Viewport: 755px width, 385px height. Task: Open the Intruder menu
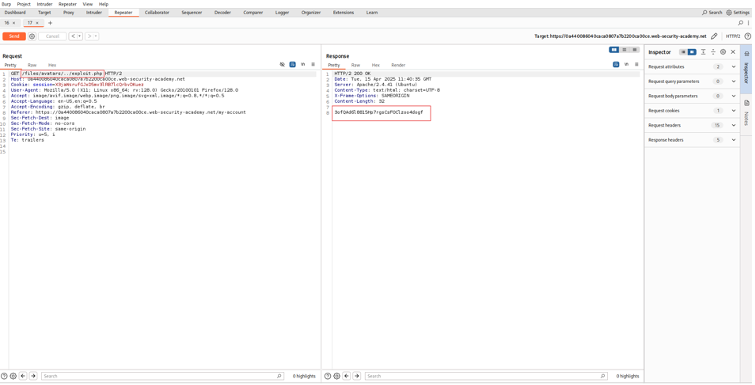[x=45, y=4]
